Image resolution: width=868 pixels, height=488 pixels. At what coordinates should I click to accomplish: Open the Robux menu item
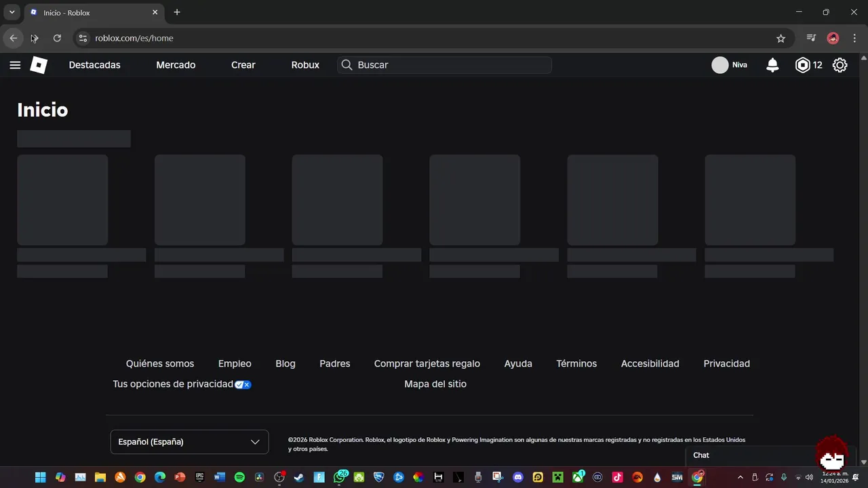click(x=305, y=65)
